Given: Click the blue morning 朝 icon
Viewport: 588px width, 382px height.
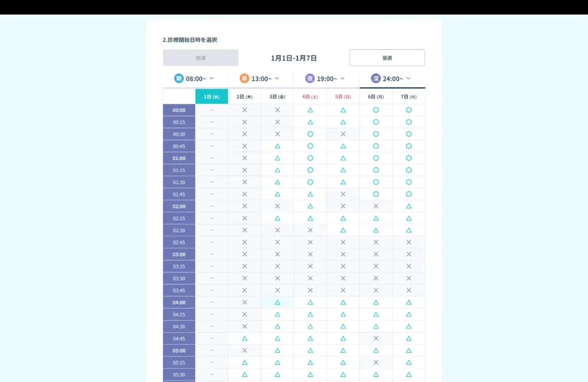Looking at the screenshot, I should pyautogui.click(x=179, y=78).
